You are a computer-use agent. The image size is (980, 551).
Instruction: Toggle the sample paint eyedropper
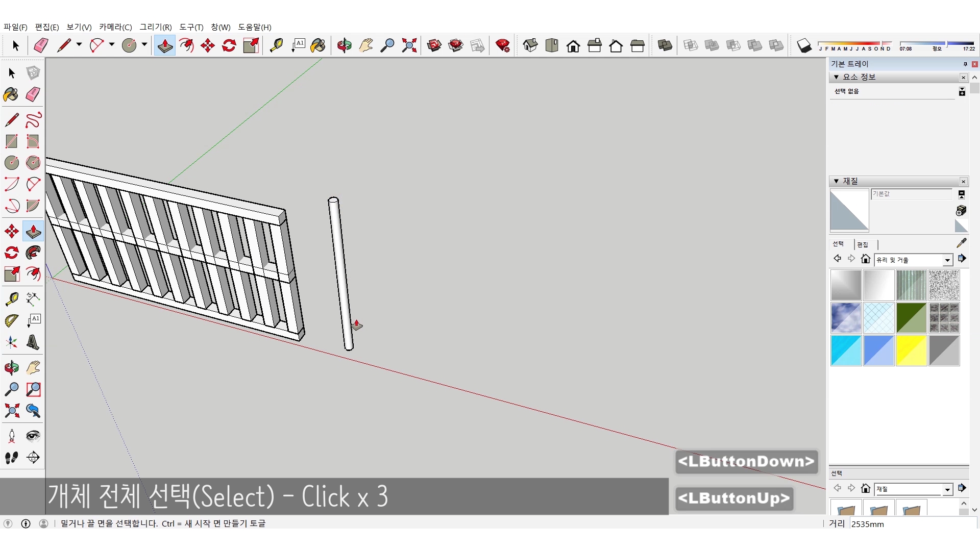[x=961, y=243]
